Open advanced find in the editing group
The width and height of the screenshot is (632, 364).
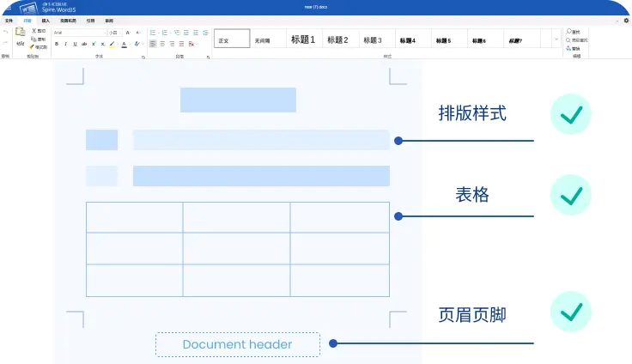pyautogui.click(x=576, y=39)
